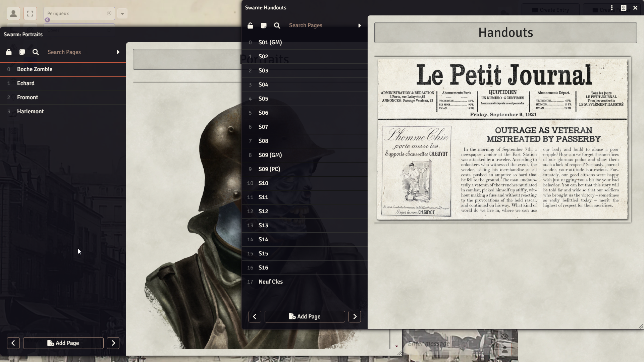The image size is (644, 362).
Task: Click the crossed-eye icon above chat user icon
Action: [x=505, y=336]
